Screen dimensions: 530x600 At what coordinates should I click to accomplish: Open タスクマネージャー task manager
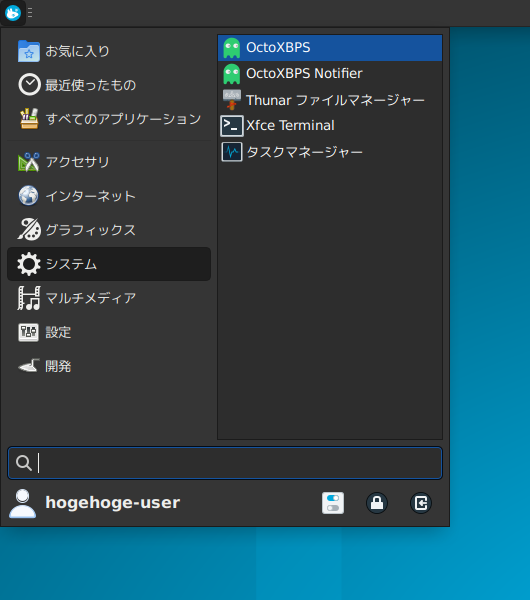pos(330,152)
